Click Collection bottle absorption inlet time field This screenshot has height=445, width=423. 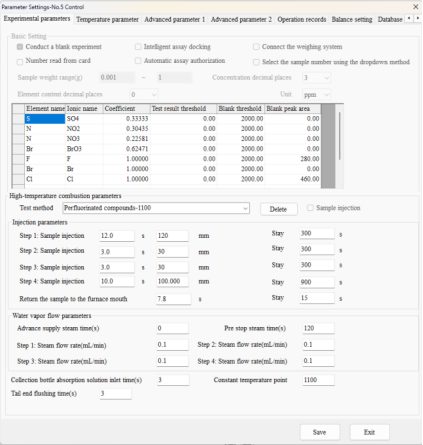[173, 380]
